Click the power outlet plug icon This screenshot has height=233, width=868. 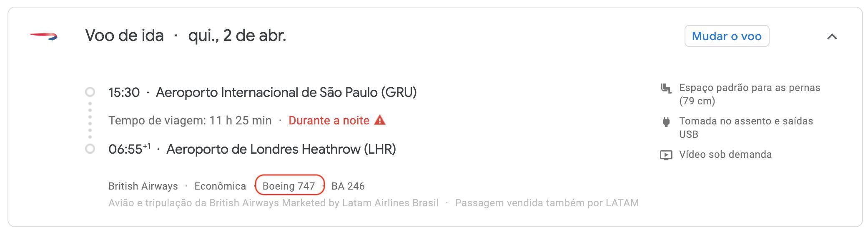[666, 122]
